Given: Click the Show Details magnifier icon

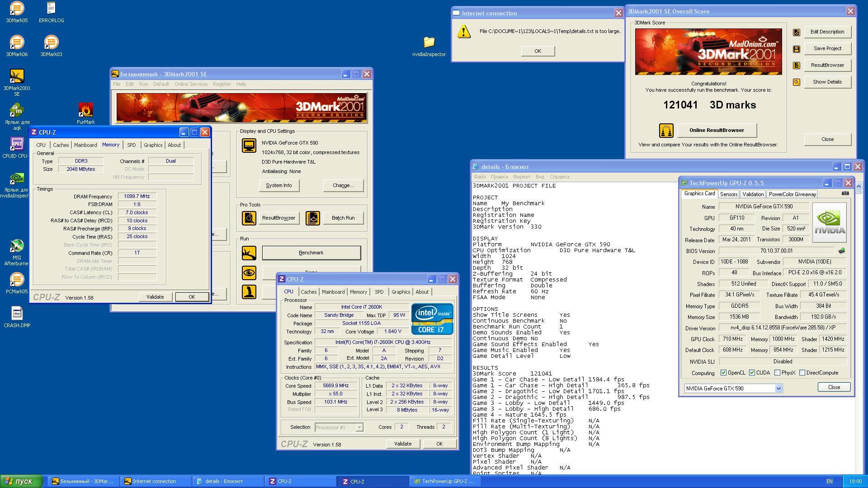Looking at the screenshot, I should (797, 82).
